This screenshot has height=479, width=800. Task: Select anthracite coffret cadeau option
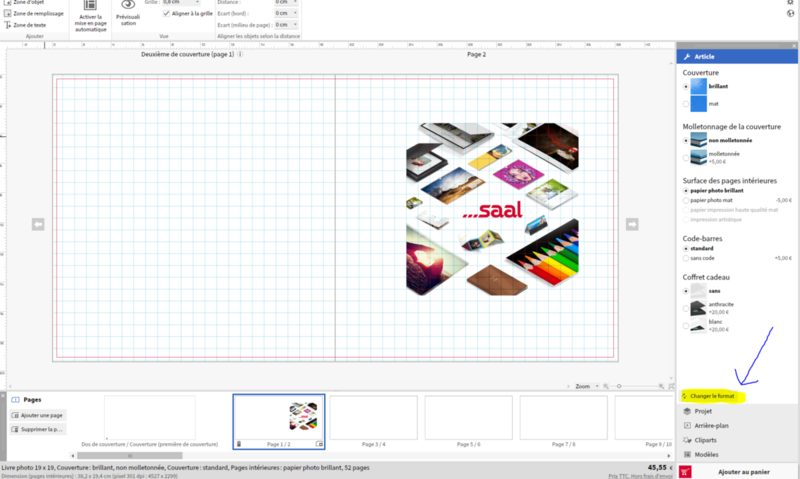(686, 308)
